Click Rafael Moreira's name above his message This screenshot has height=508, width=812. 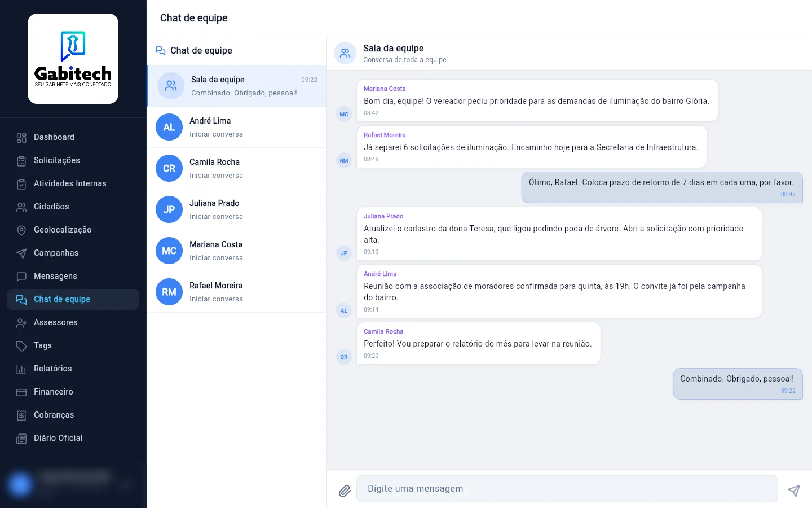[x=385, y=135]
